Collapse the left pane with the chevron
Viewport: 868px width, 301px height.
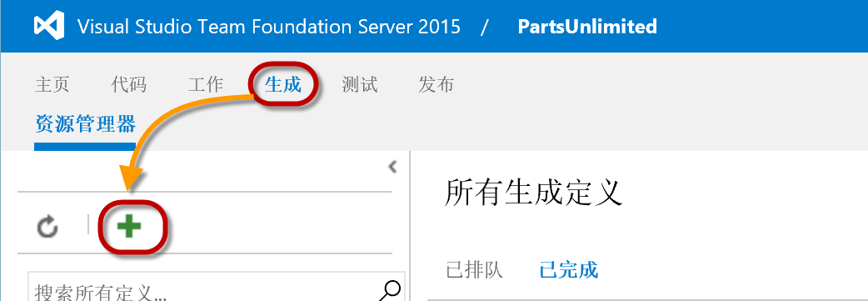(392, 166)
